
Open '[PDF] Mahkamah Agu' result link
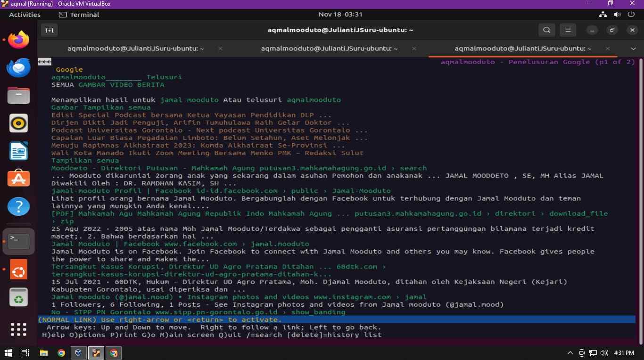coord(330,217)
